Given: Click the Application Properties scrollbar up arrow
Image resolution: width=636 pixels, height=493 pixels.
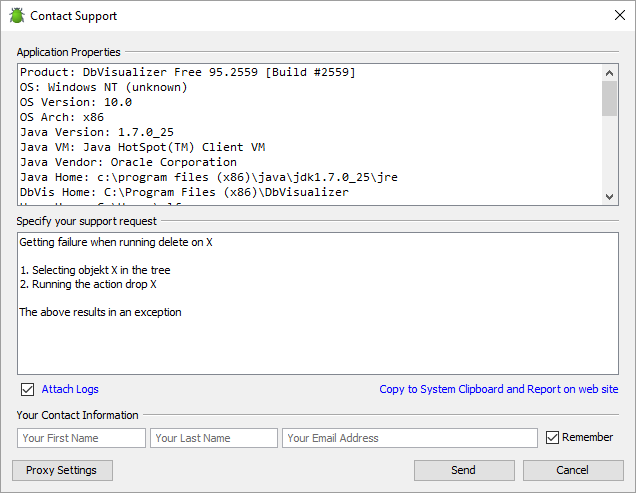Looking at the screenshot, I should click(x=609, y=73).
